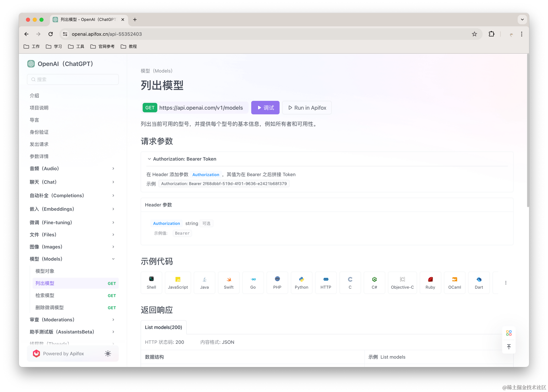View site information icon in address bar
The width and height of the screenshot is (548, 392).
pyautogui.click(x=65, y=34)
